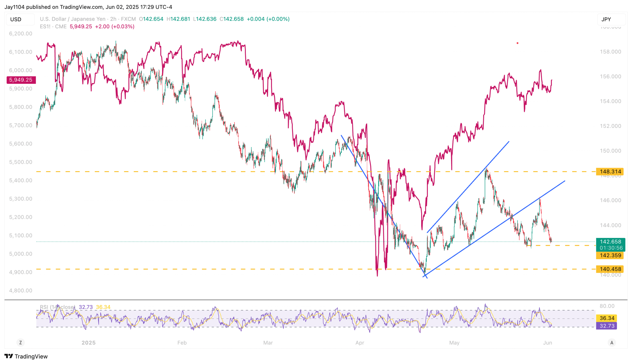Click the 5,949.25 ES1 price label

21,80
